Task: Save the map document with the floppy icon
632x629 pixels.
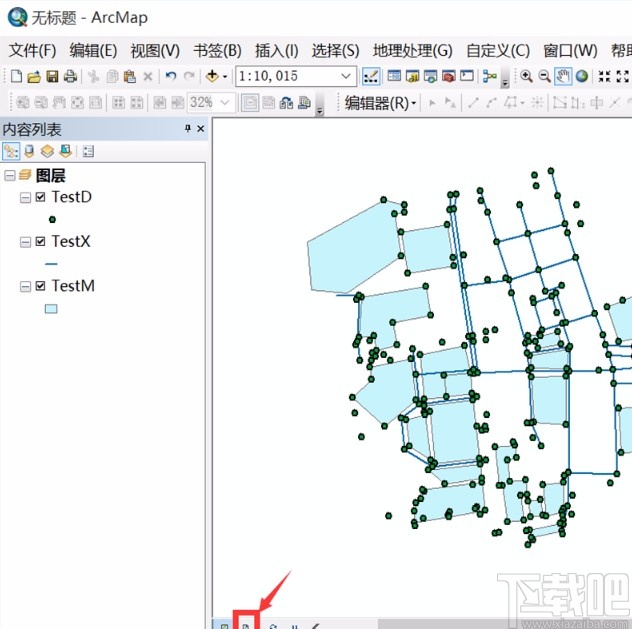Action: pos(52,76)
